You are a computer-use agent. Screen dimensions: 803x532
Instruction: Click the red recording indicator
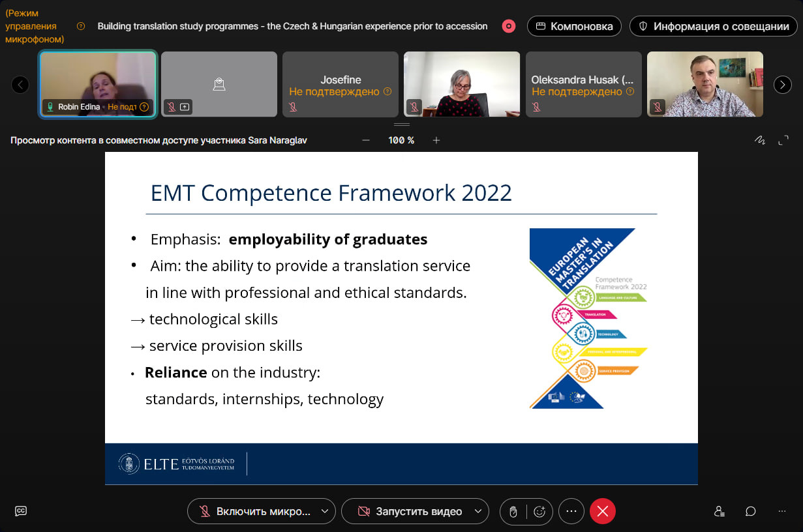tap(509, 26)
